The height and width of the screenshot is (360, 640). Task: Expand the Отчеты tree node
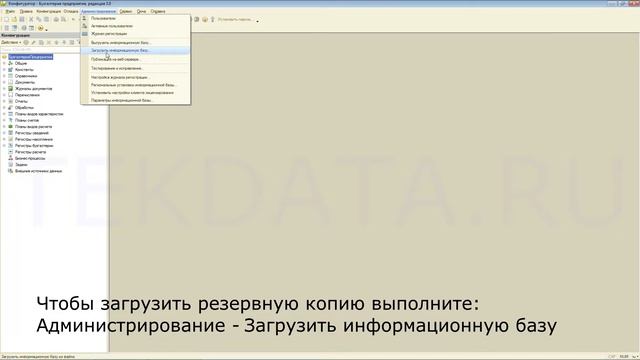(4, 101)
